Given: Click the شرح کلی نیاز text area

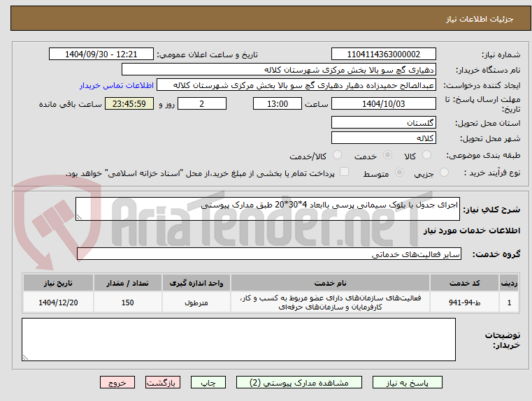Looking at the screenshot, I should [268, 209].
